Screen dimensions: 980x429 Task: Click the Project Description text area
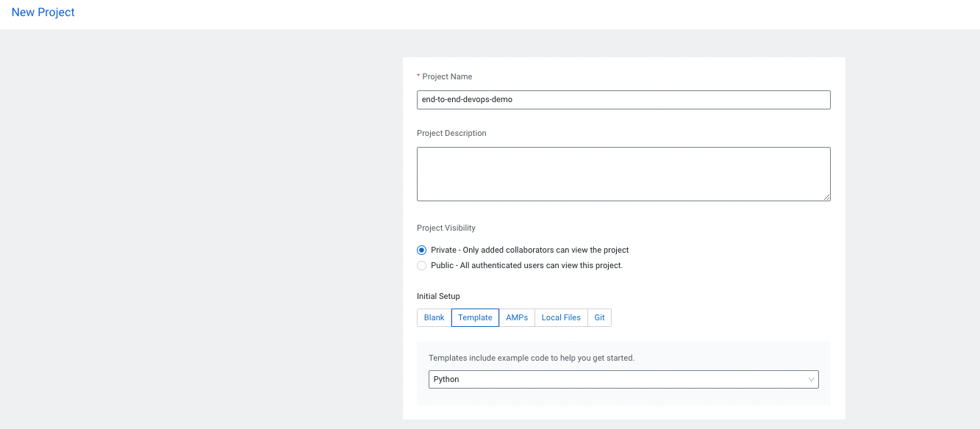[x=623, y=173]
